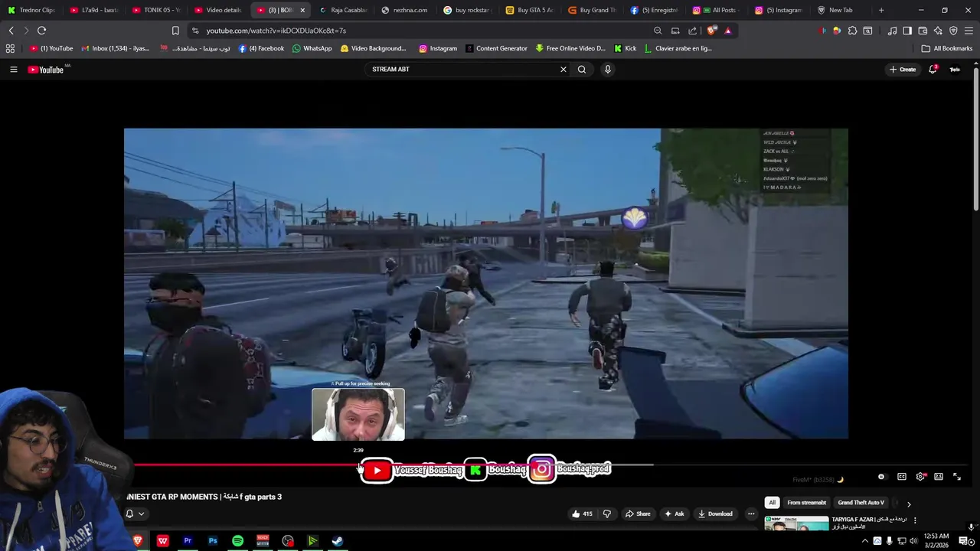
Task: Open the 12:53 AM clock and calendar
Action: tap(938, 541)
